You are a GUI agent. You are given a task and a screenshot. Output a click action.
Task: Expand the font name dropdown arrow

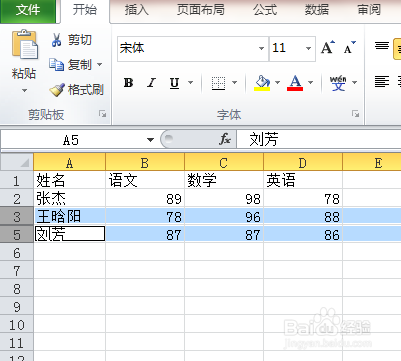(262, 49)
